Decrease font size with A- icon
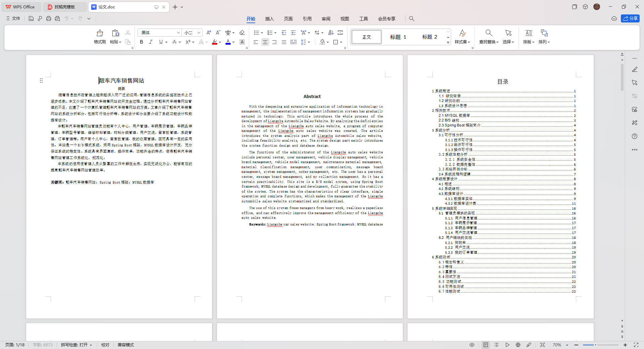Screen dimensions: 644x349 (x=218, y=33)
